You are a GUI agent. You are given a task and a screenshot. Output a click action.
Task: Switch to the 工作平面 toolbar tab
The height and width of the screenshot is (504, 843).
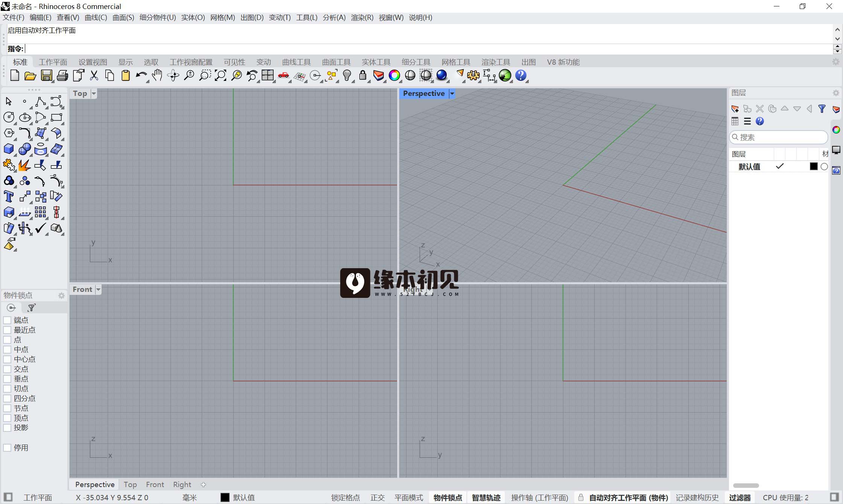[53, 62]
